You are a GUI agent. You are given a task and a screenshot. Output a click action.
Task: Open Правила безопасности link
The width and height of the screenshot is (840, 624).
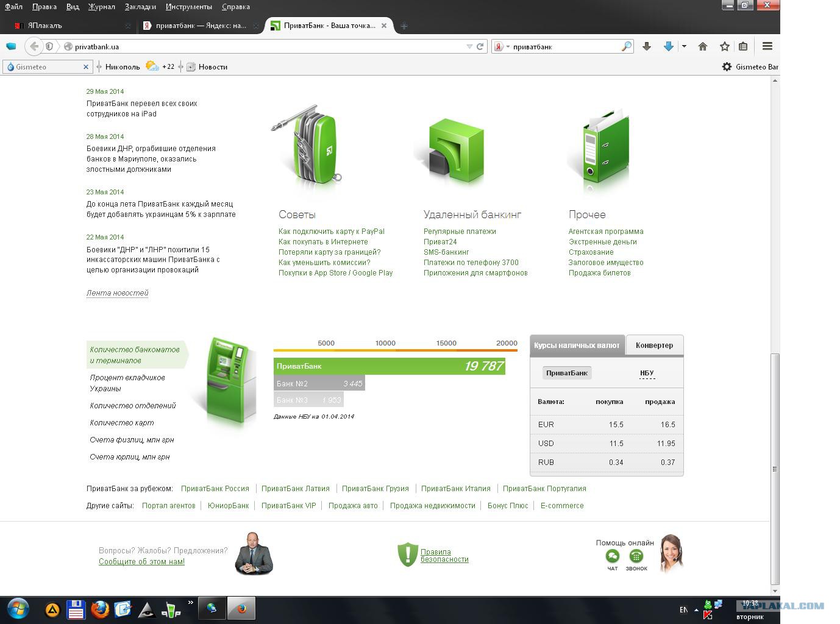[x=444, y=555]
